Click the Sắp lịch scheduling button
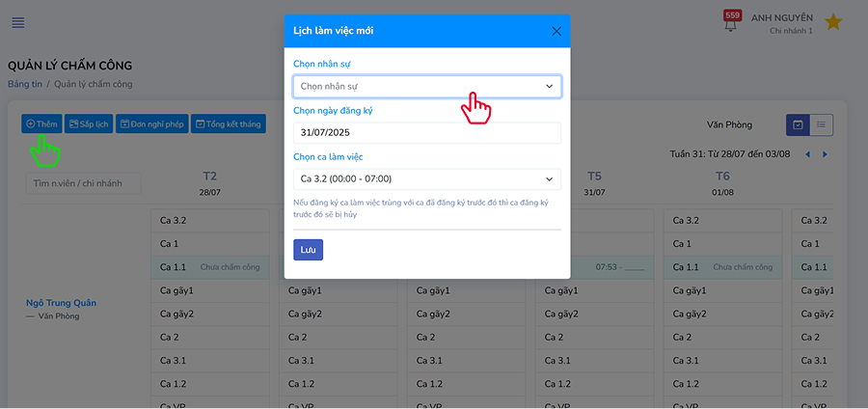 89,124
